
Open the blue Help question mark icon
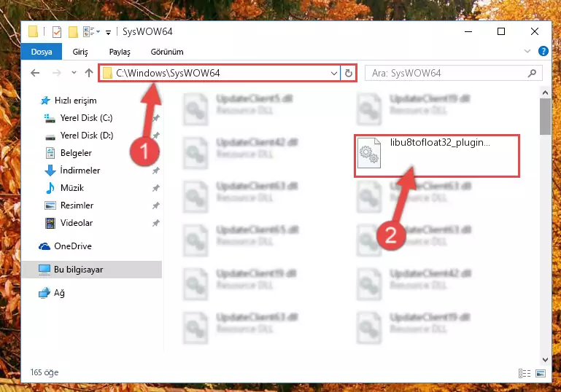[x=543, y=51]
